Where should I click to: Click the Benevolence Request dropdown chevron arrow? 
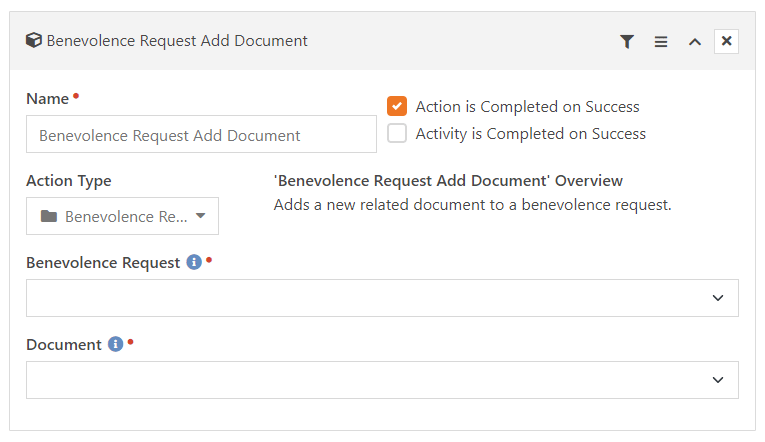tap(718, 298)
